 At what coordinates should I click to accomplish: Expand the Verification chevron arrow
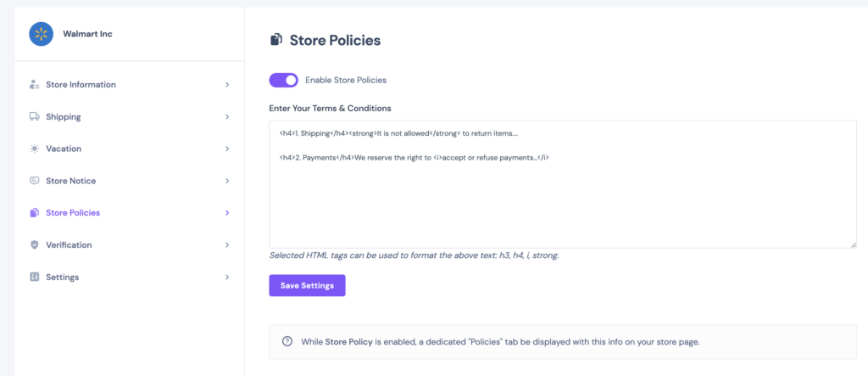tap(227, 244)
